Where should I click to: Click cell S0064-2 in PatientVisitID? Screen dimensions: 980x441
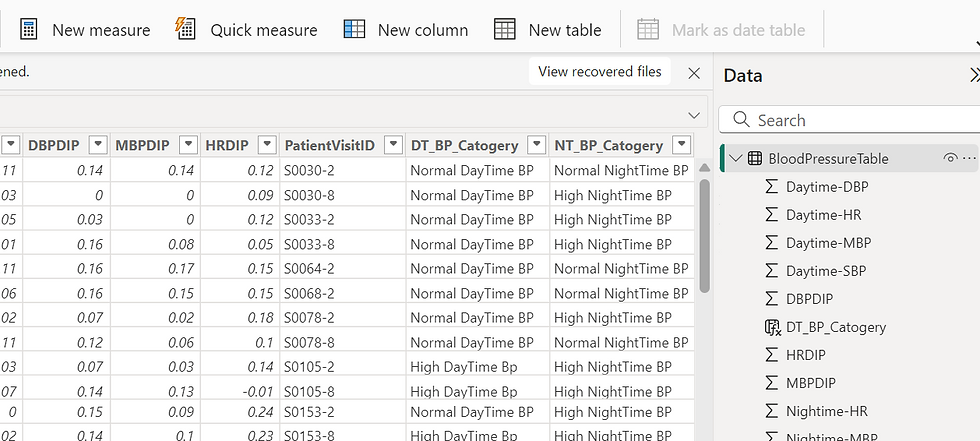point(342,269)
